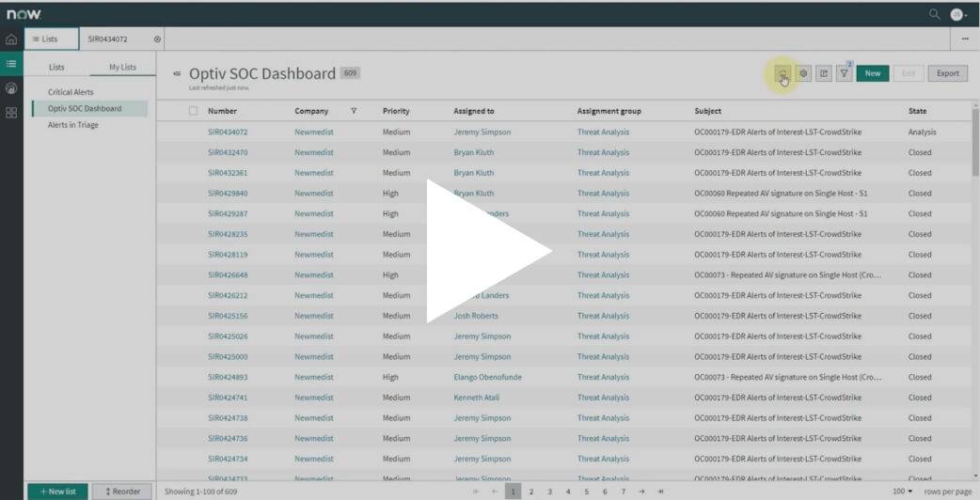Click the New list button
Viewport: 980px width, 500px height.
pos(57,492)
